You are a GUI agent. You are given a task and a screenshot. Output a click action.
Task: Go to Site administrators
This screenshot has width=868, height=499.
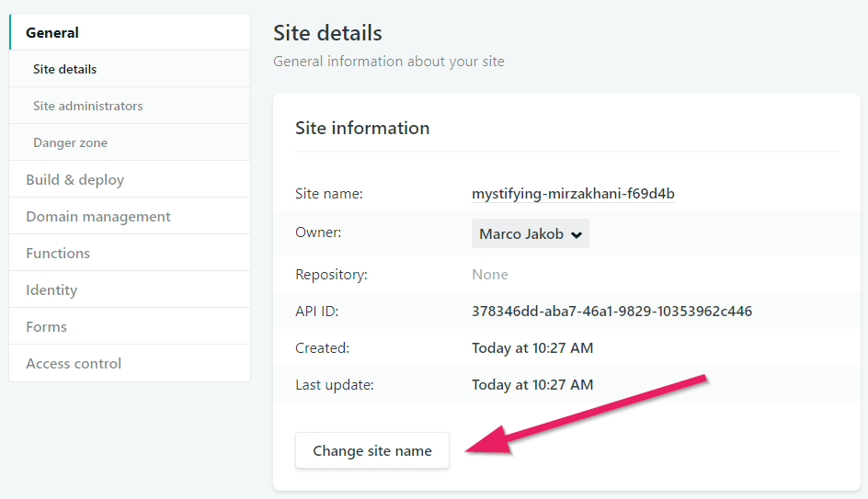point(130,106)
